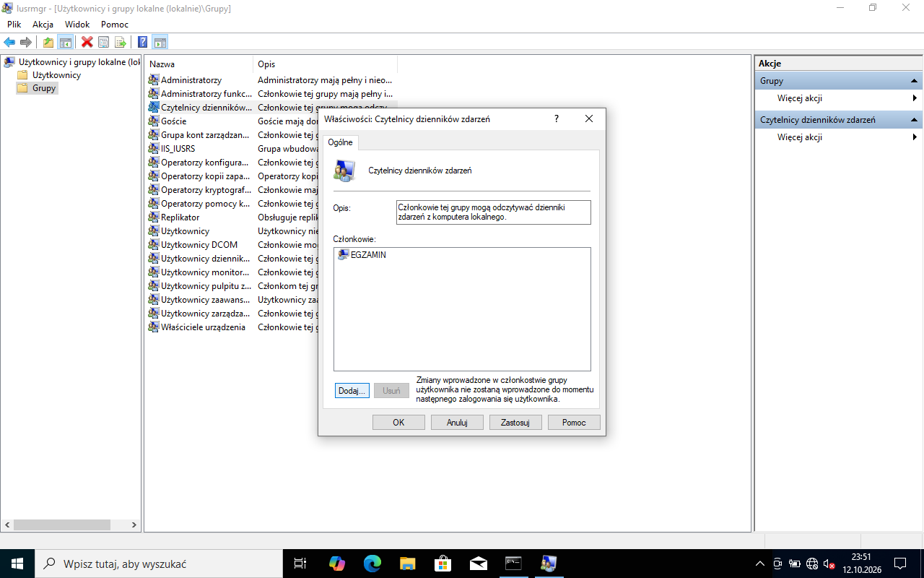Click the Up one level folder icon
The height and width of the screenshot is (578, 924).
coord(48,42)
